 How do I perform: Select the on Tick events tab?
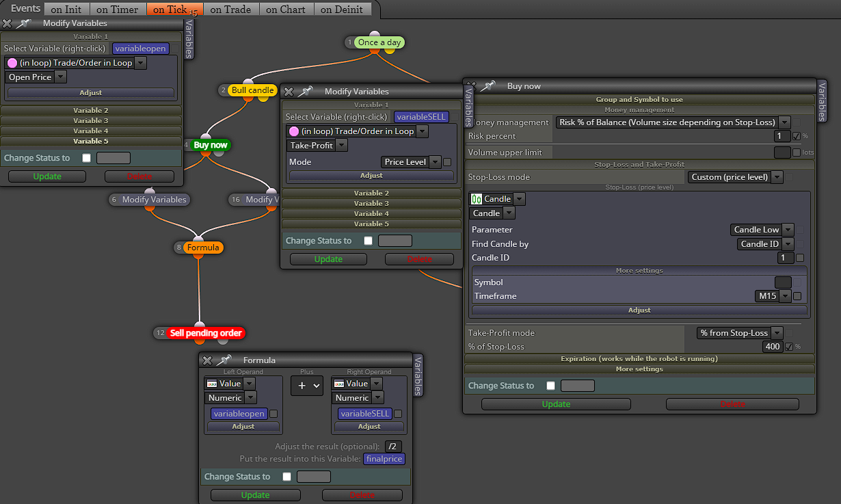(x=174, y=9)
